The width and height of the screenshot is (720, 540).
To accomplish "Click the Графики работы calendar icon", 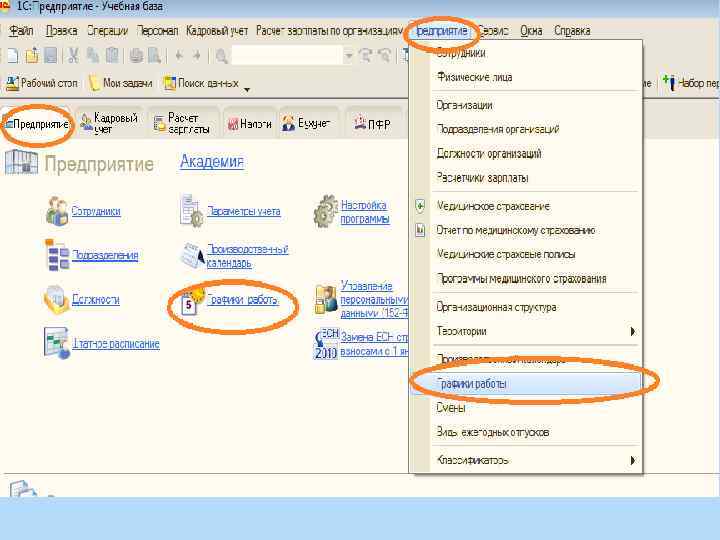I will [192, 302].
